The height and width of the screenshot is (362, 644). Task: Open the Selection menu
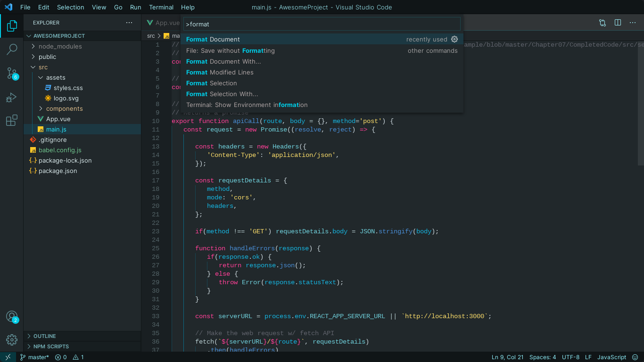[x=71, y=7]
